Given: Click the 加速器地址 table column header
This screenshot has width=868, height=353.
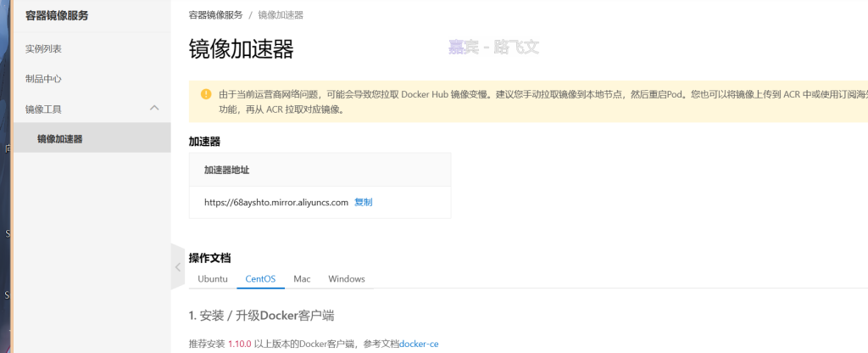Looking at the screenshot, I should click(227, 170).
